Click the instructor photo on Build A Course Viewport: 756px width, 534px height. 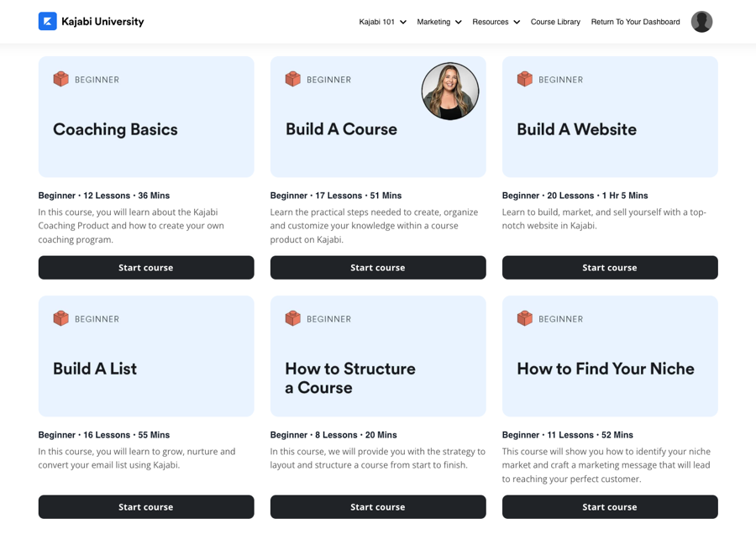tap(450, 92)
